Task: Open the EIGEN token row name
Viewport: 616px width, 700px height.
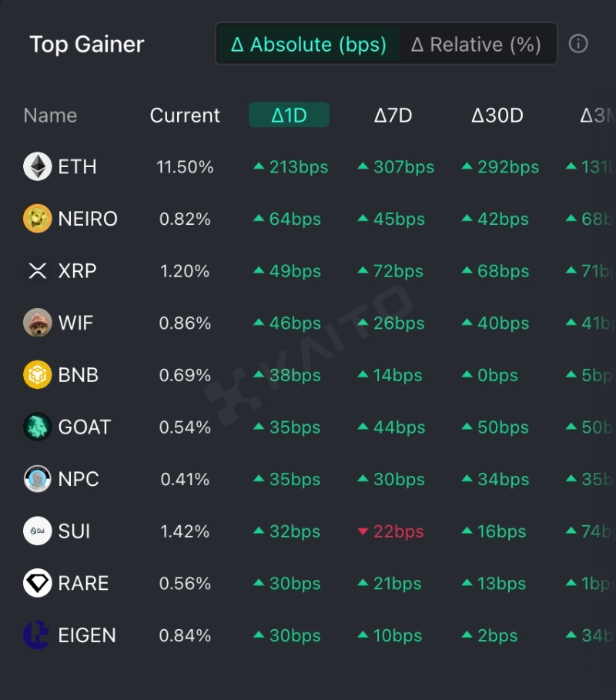Action: coord(87,635)
